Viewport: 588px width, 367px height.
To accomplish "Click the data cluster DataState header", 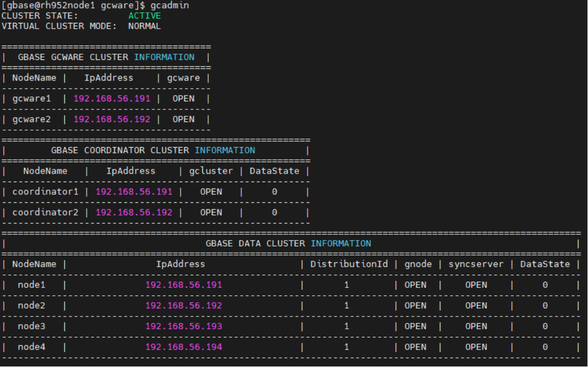I will (x=545, y=264).
